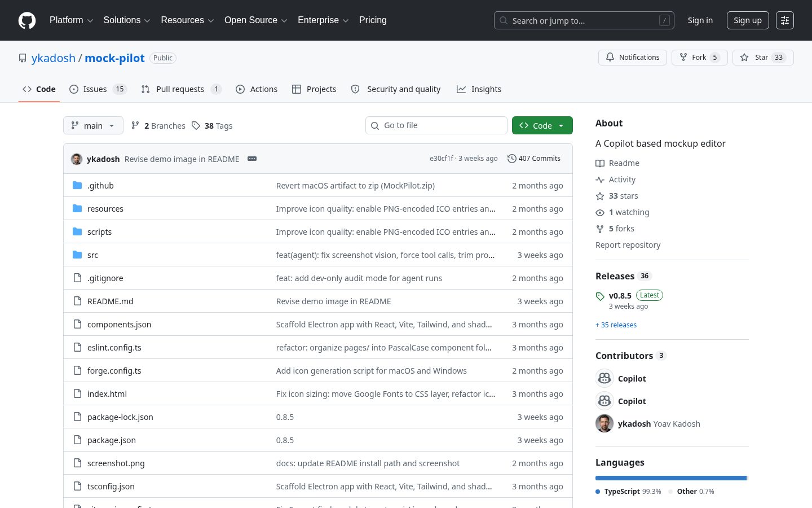Click the TypeScript 99.3% language entry
This screenshot has height=508, width=812.
(628, 492)
